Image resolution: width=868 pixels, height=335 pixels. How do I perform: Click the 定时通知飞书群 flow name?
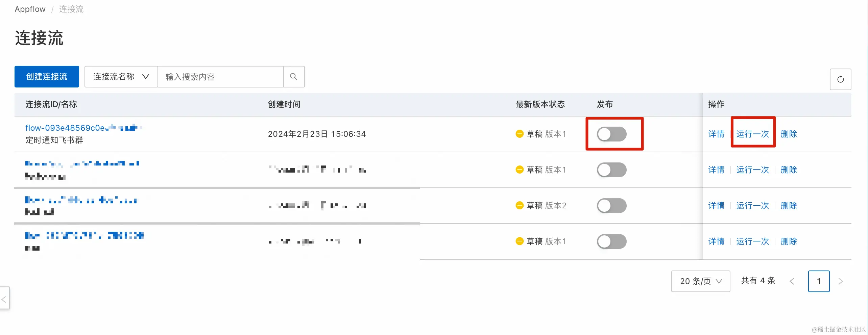point(54,140)
